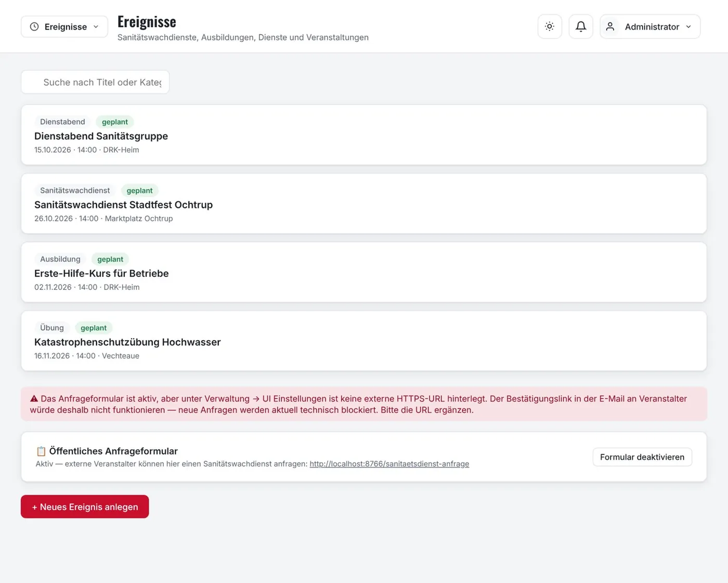The image size is (728, 583).
Task: Open Erste-Hilfe-Kurs für Betriebe event
Action: 364,273
